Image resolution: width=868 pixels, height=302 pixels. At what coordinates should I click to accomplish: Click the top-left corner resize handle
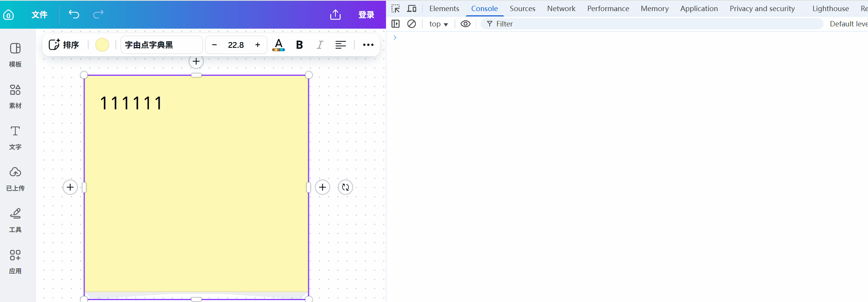coord(84,75)
